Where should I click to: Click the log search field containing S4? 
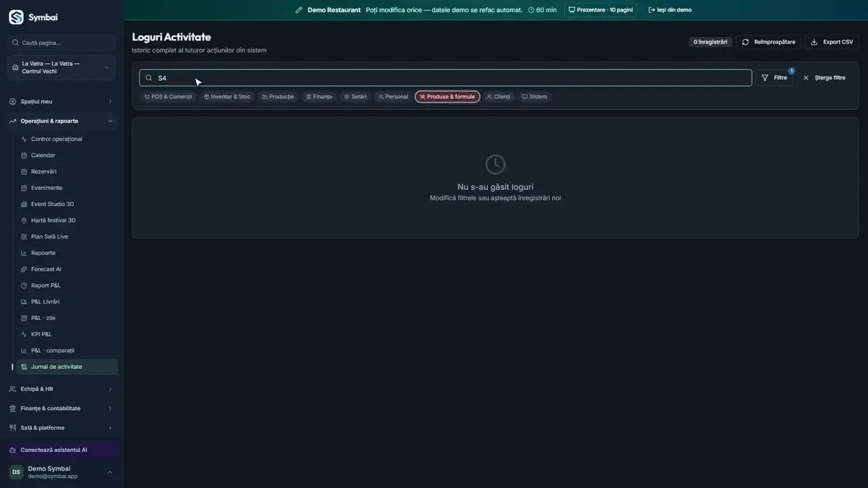[446, 78]
